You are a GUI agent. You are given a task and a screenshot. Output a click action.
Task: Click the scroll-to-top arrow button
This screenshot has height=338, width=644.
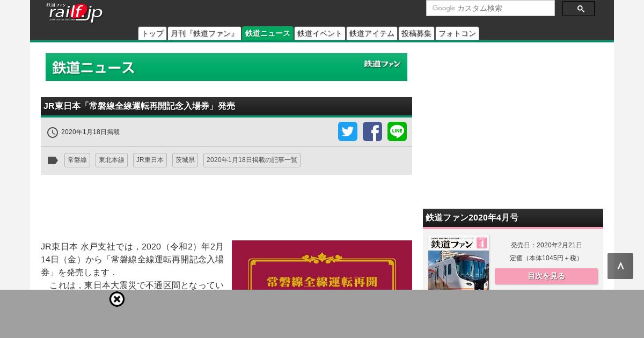tap(620, 266)
